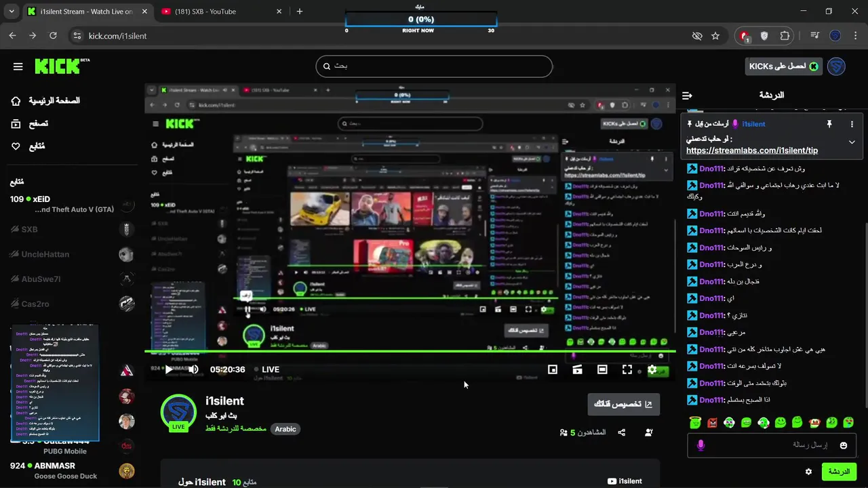The height and width of the screenshot is (488, 868).
Task: Open the home page icon in sidebar
Action: point(16,101)
